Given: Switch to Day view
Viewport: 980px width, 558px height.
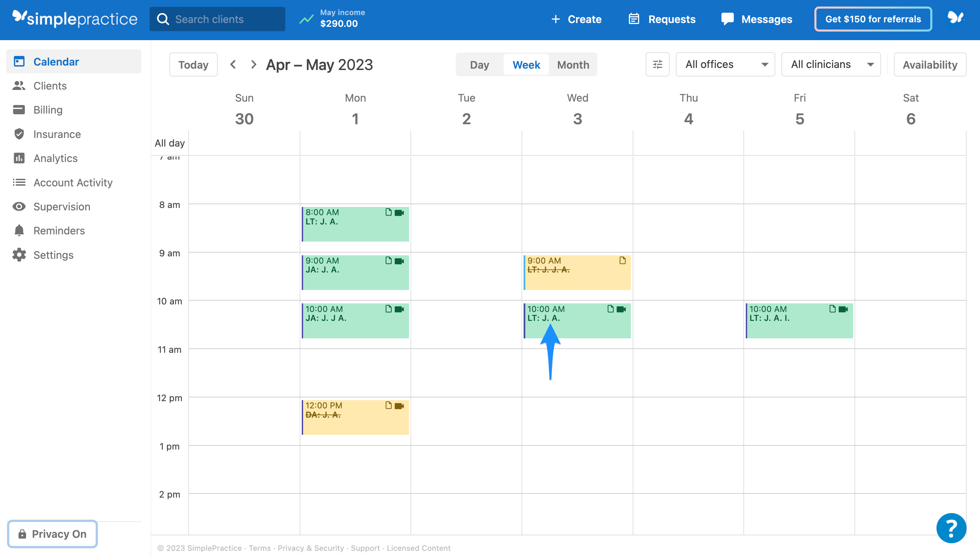Looking at the screenshot, I should pyautogui.click(x=479, y=65).
